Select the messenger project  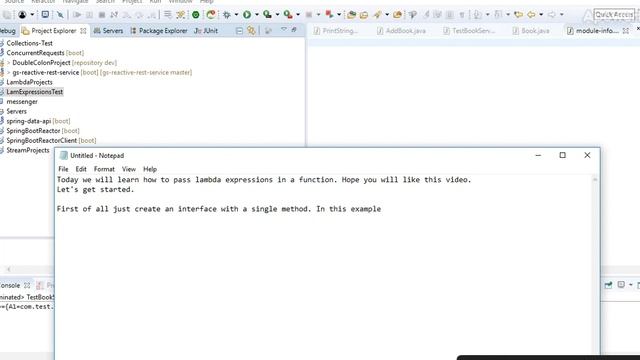[x=22, y=102]
